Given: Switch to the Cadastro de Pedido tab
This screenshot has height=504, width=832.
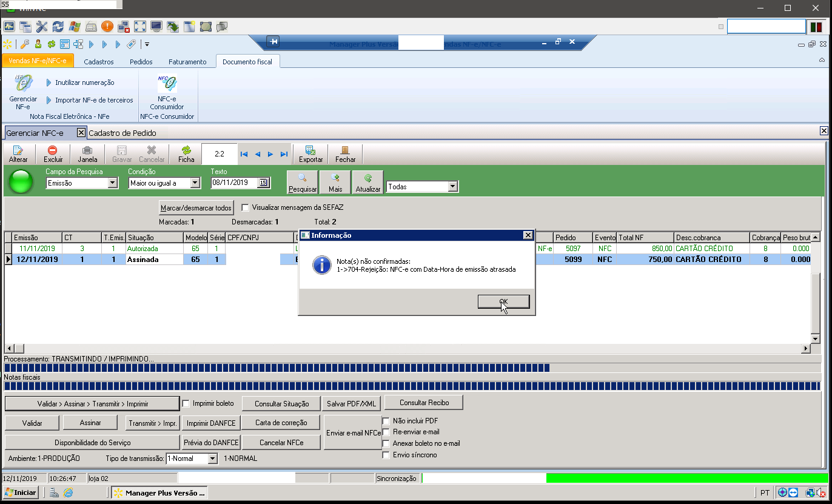Looking at the screenshot, I should click(x=122, y=133).
